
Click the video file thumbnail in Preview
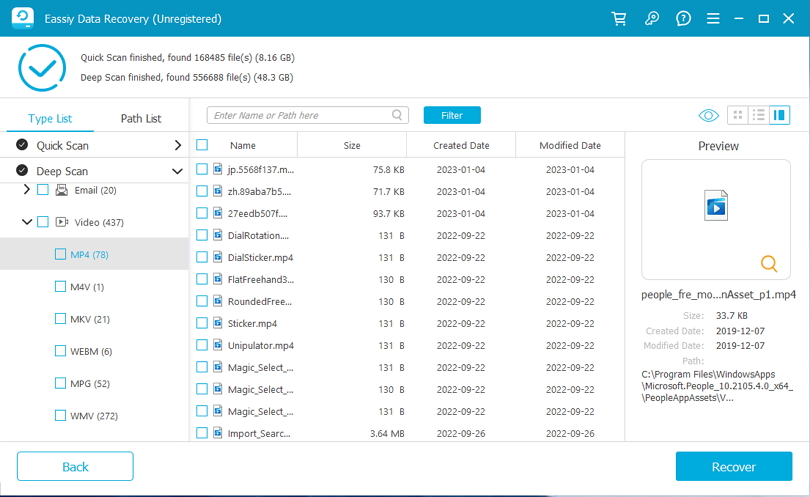[716, 206]
